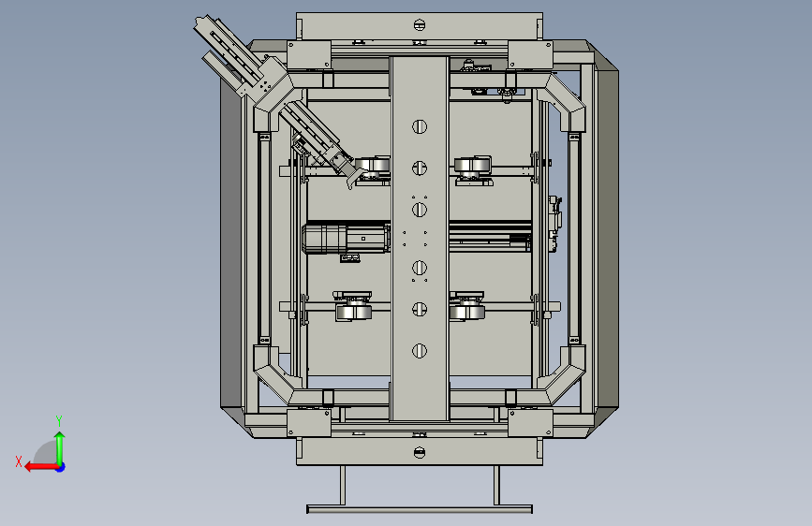The height and width of the screenshot is (526, 812).
Task: Select the lower-left guide wheel
Action: click(x=354, y=313)
